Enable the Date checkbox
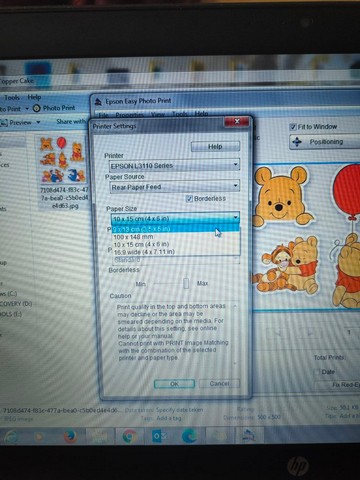Image resolution: width=360 pixels, height=480 pixels. point(316,372)
